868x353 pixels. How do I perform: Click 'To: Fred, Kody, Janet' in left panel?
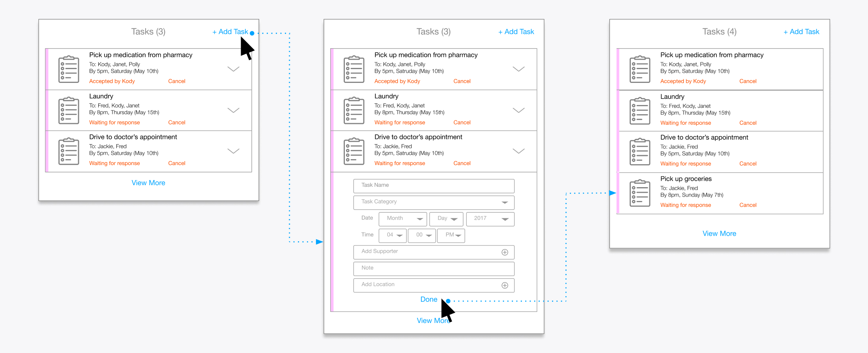tap(114, 105)
